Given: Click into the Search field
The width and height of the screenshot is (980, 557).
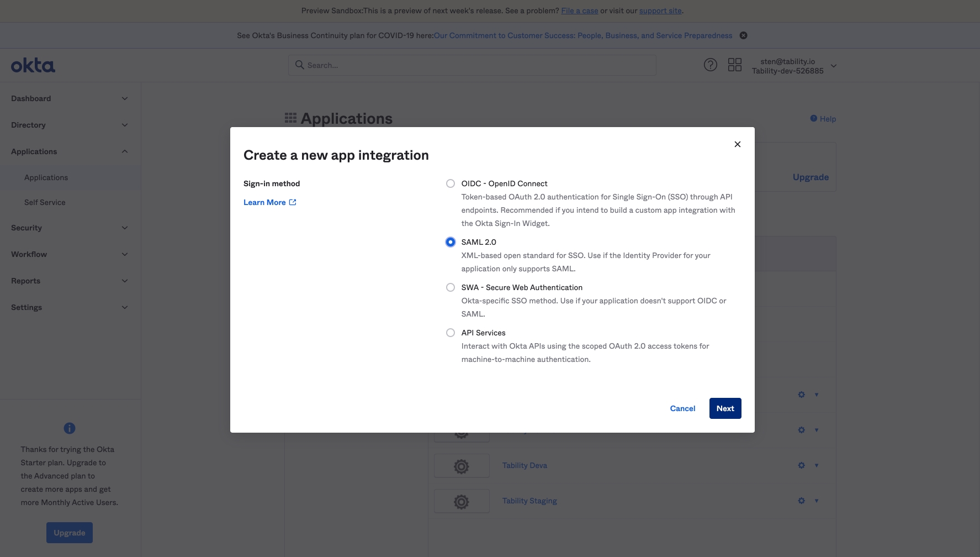Looking at the screenshot, I should click(x=472, y=65).
